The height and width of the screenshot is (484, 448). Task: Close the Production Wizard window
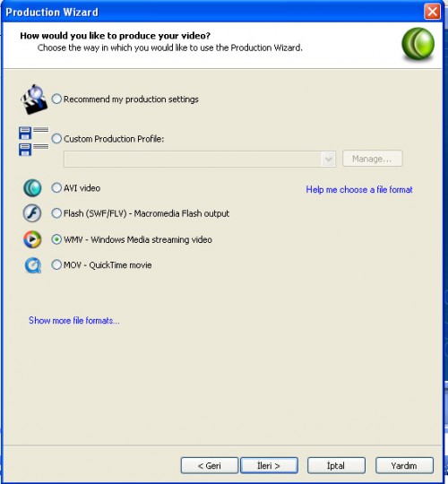tap(432, 12)
